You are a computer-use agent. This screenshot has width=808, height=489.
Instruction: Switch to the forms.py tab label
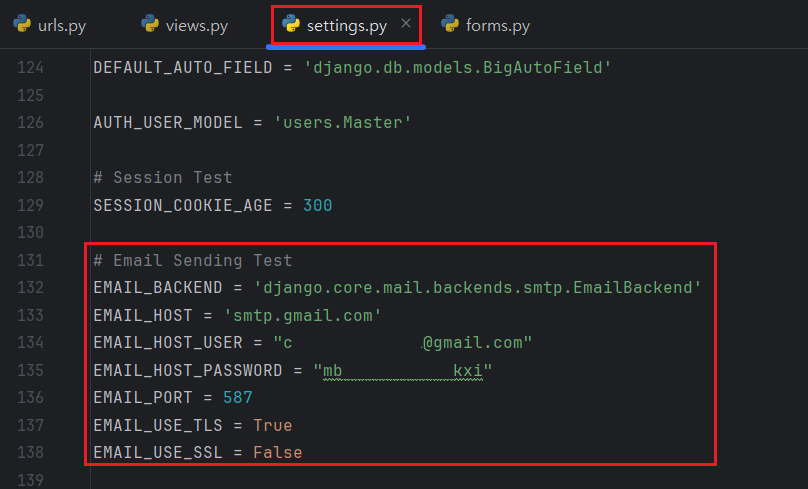click(x=497, y=26)
